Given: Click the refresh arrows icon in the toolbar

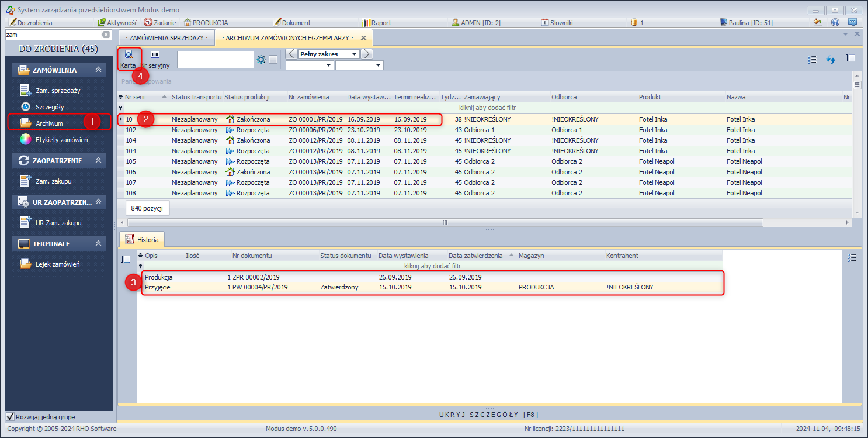Looking at the screenshot, I should [831, 60].
